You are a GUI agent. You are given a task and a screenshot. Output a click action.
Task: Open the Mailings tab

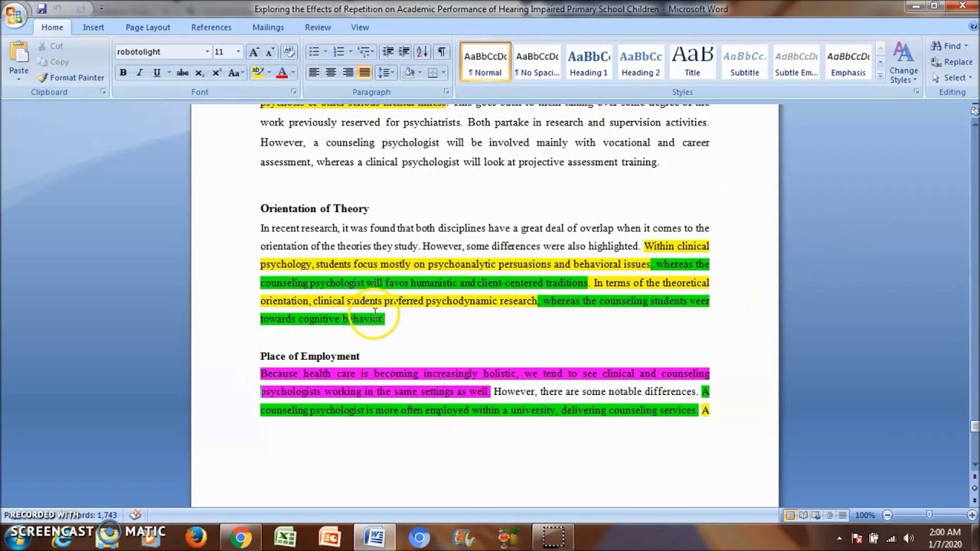pos(268,28)
